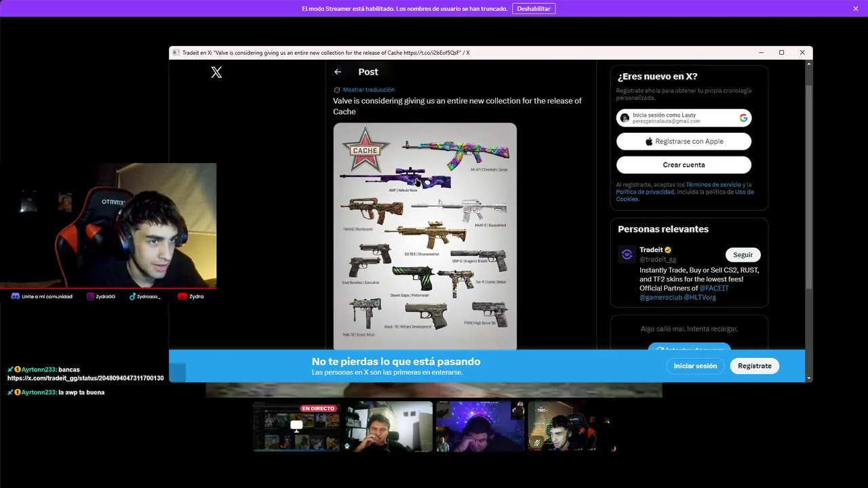
Task: Click the EN DIRECTO live badge
Action: (318, 409)
